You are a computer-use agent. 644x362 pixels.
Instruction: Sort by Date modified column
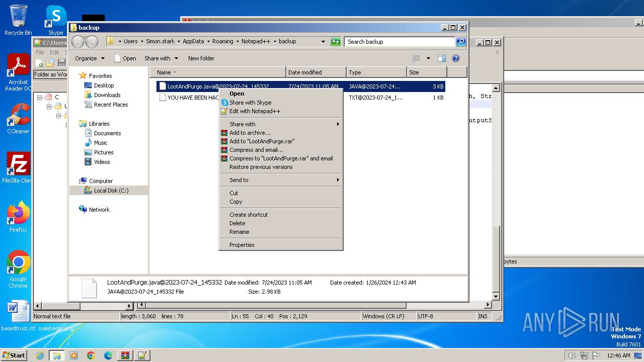point(316,72)
